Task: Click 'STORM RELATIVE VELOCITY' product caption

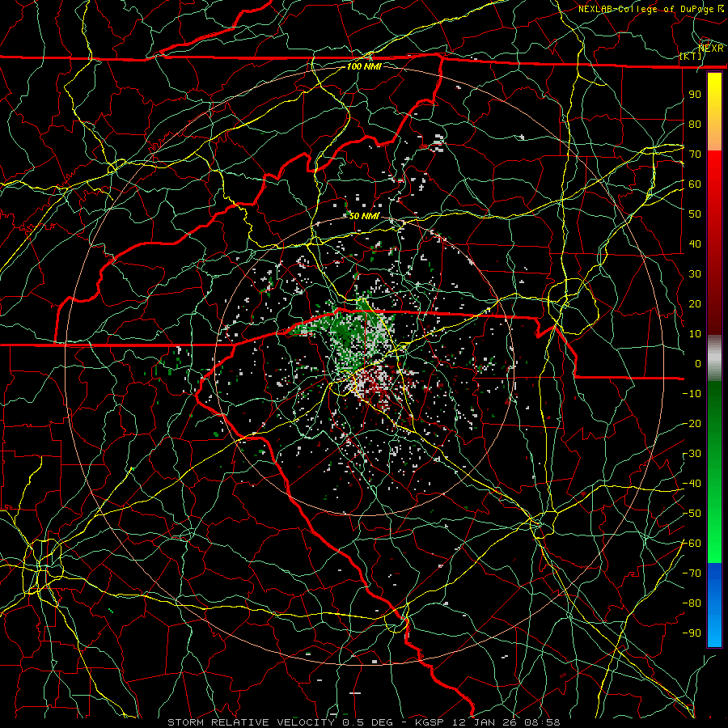Action: tap(253, 722)
